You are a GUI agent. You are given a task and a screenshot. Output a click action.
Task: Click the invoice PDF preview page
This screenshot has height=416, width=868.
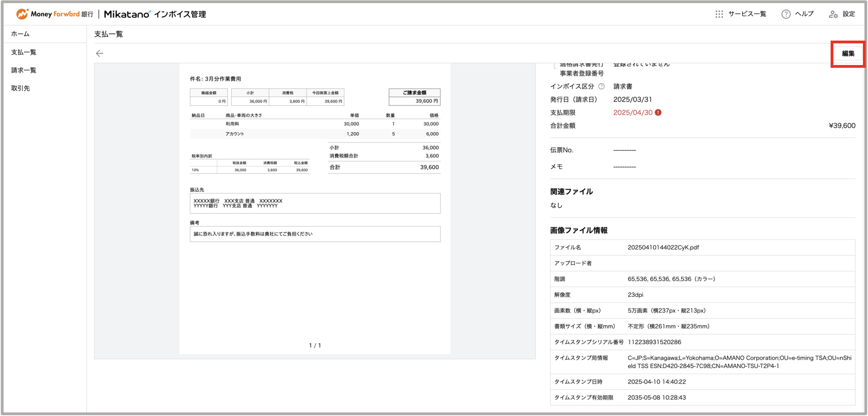coord(315,208)
